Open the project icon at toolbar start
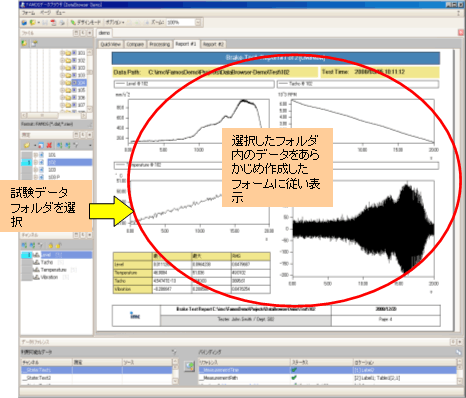This screenshot has height=398, width=466. [x=24, y=23]
